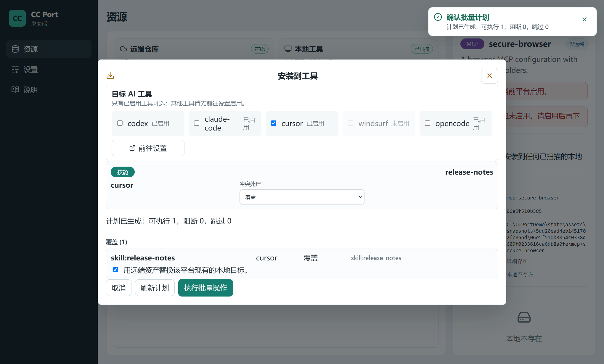Click the disabled windsurf checkbox
This screenshot has width=604, height=364.
click(x=351, y=123)
